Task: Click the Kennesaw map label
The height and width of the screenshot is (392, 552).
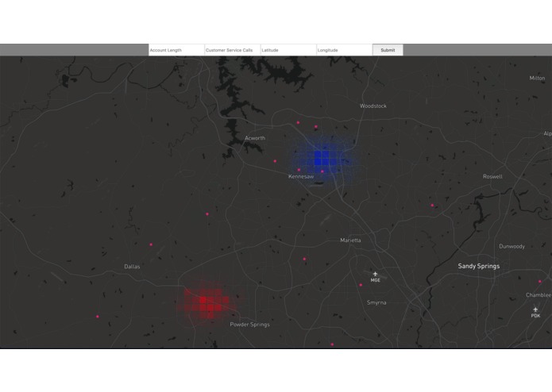Action: click(301, 176)
